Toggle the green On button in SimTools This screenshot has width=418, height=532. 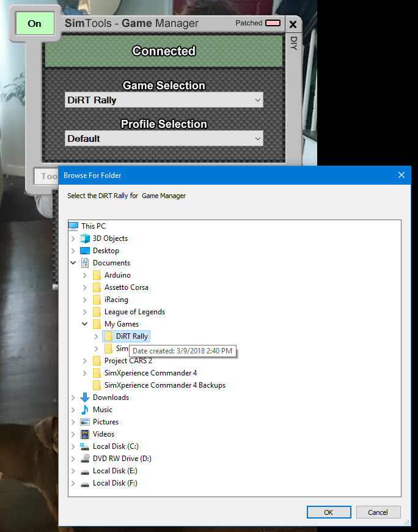(35, 23)
